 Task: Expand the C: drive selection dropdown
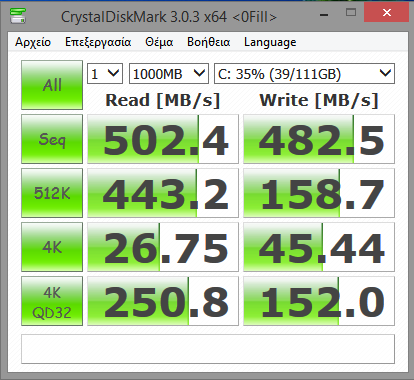[304, 73]
